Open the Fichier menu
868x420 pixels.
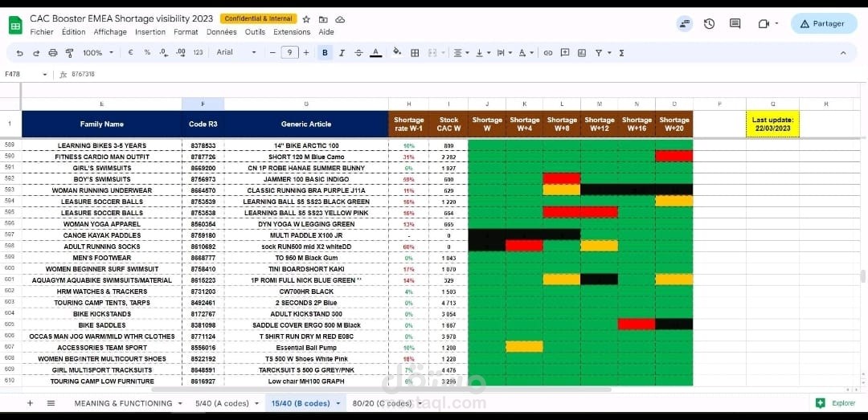42,32
